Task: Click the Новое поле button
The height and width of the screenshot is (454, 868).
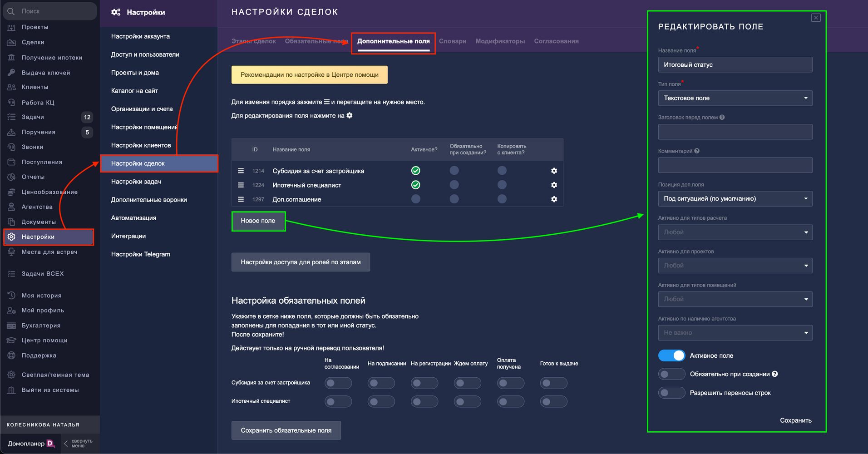Action: (258, 221)
